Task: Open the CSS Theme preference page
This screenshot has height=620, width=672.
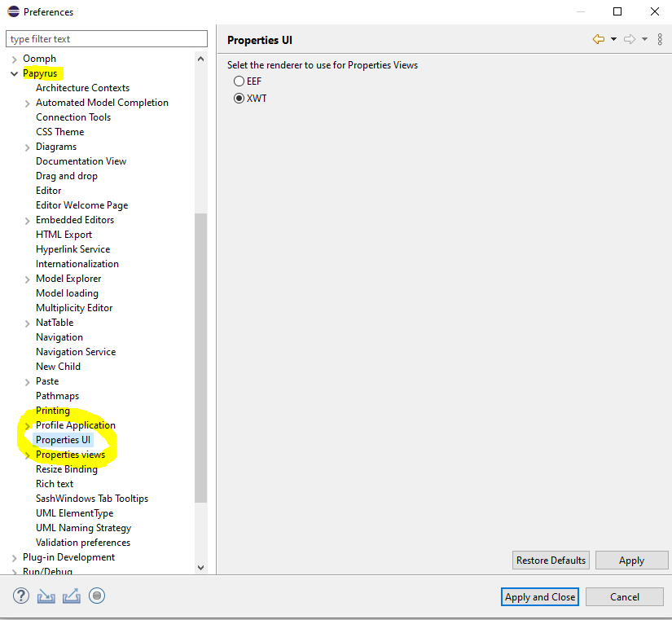Action: click(60, 132)
